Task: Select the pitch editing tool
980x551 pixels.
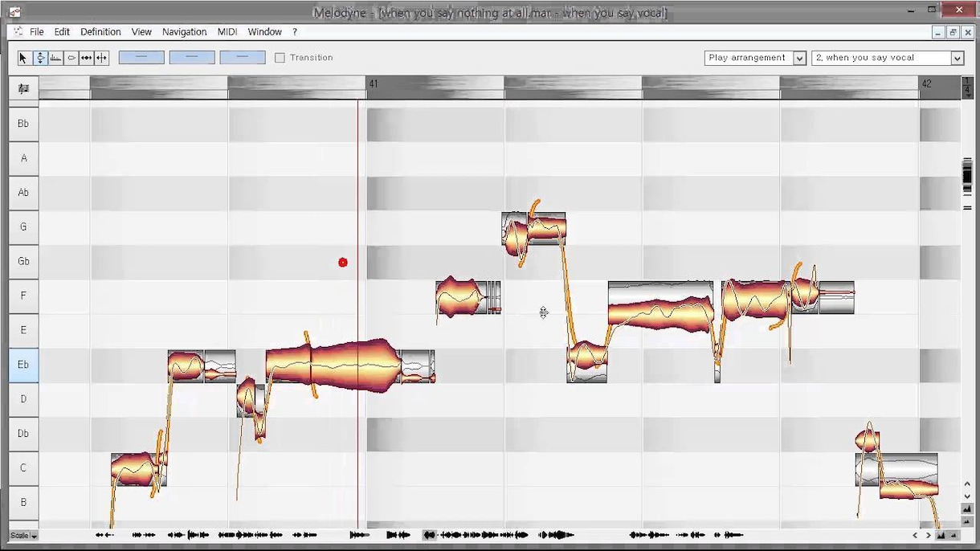Action: click(40, 58)
